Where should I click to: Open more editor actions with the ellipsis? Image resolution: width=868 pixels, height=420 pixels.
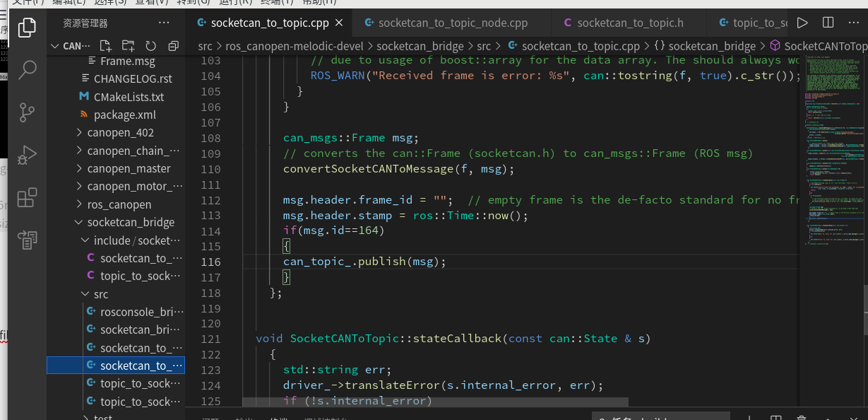(853, 22)
